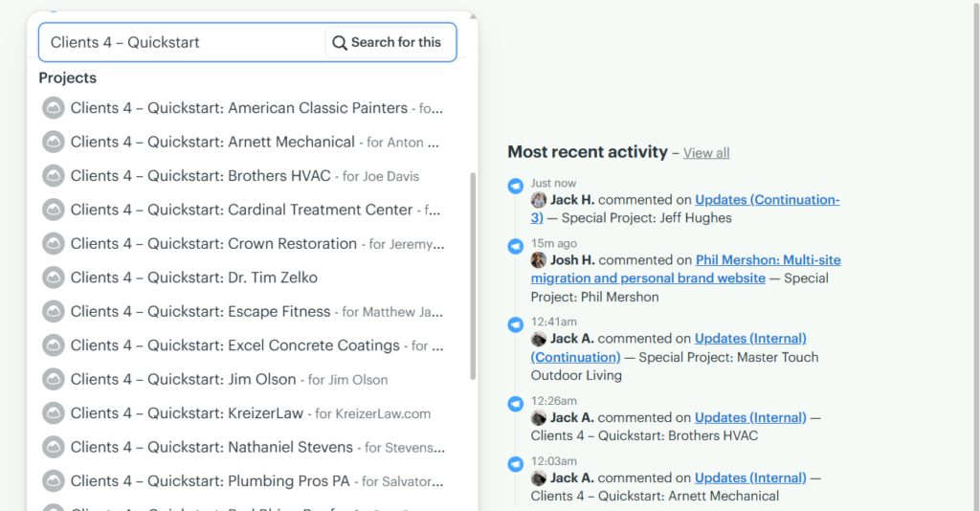Click the project icon beside Nathaniel Stevens

click(x=54, y=447)
